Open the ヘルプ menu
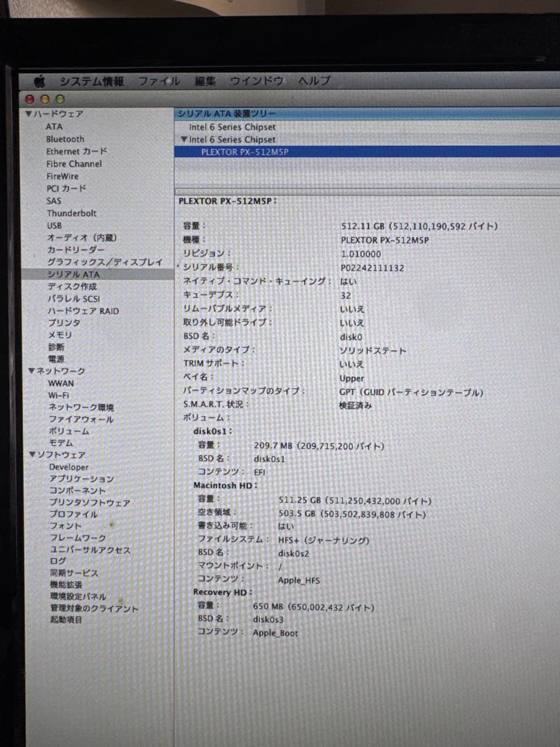The image size is (560, 747). [312, 82]
